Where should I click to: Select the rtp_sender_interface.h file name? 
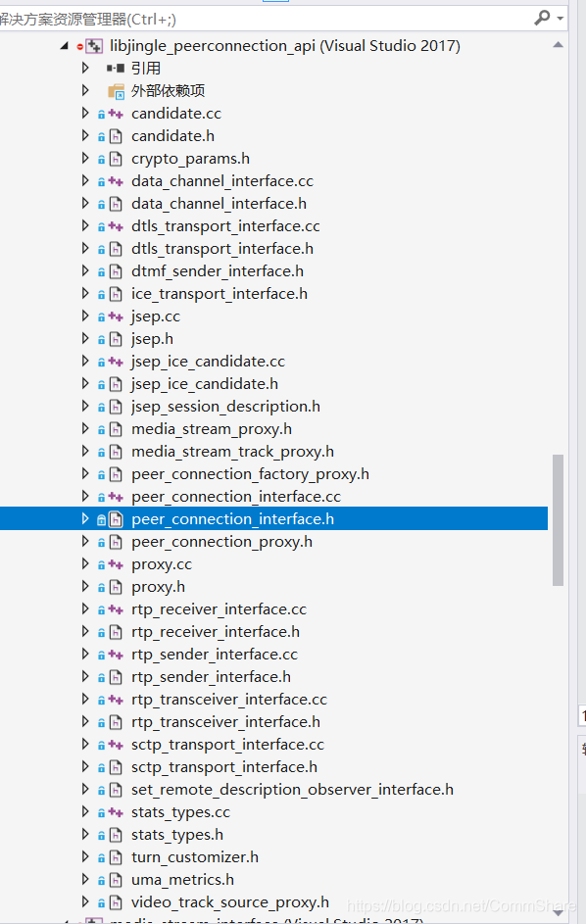pyautogui.click(x=211, y=677)
